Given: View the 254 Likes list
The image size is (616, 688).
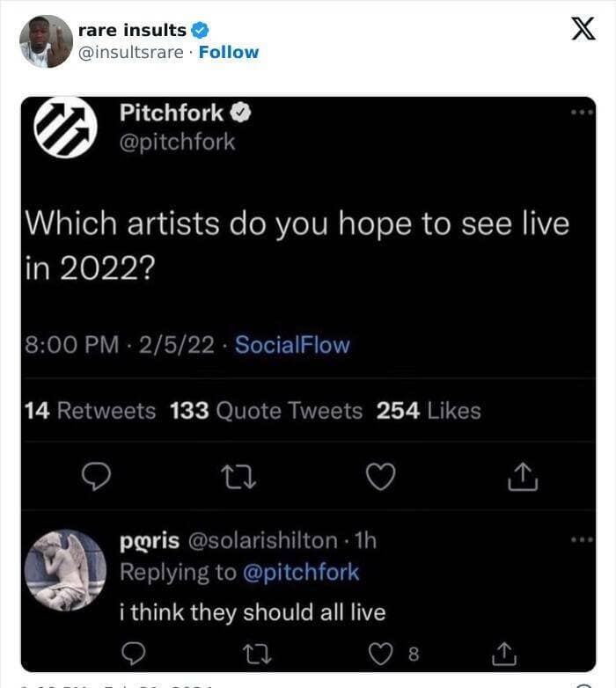Looking at the screenshot, I should (429, 411).
